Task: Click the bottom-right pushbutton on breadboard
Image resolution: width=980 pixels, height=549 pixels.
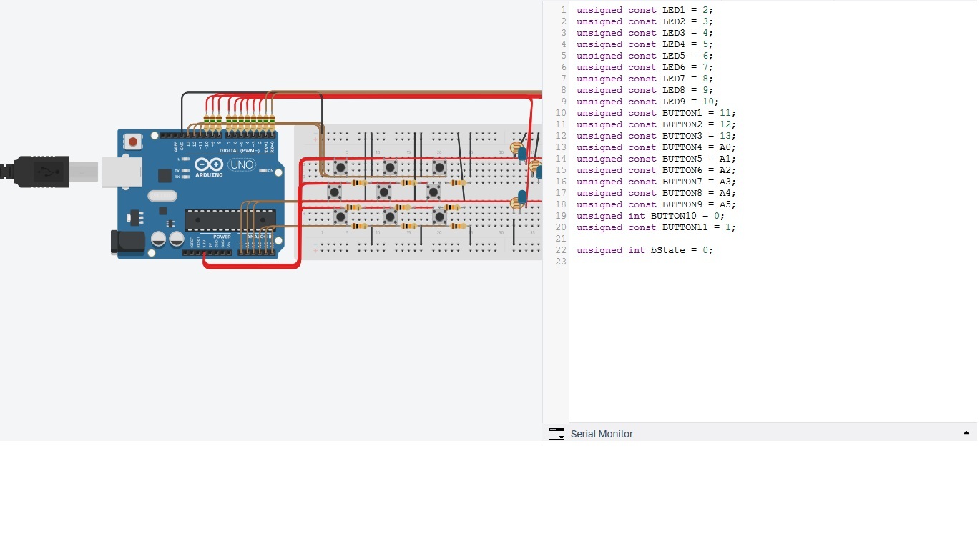Action: [x=439, y=216]
